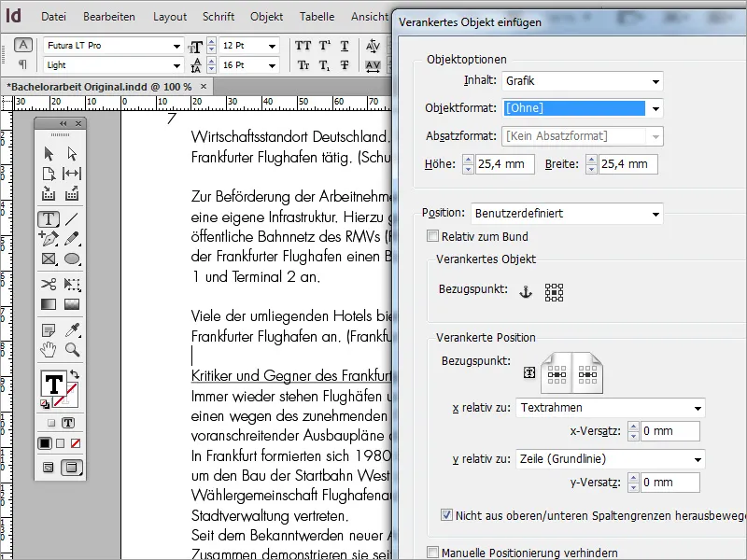Uncheck Nicht aus oberen/unteren Spaltengrenzen herausbewegen
This screenshot has width=747, height=560.
point(446,515)
